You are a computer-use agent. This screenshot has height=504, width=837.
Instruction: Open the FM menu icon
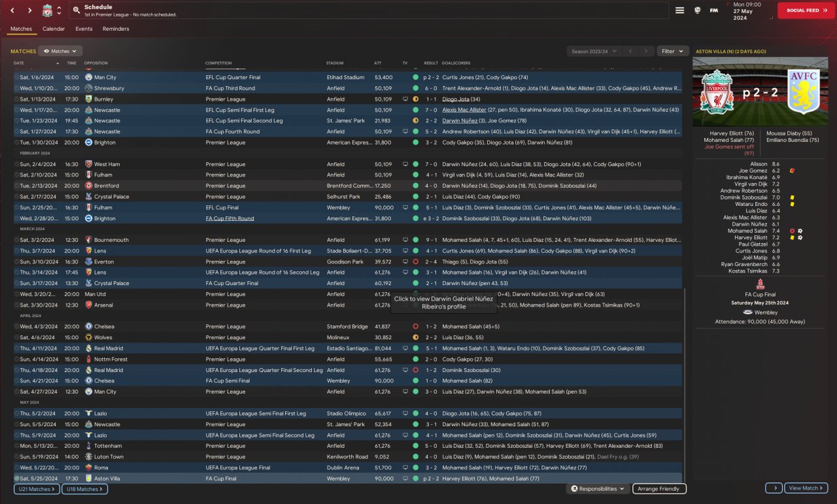click(714, 10)
